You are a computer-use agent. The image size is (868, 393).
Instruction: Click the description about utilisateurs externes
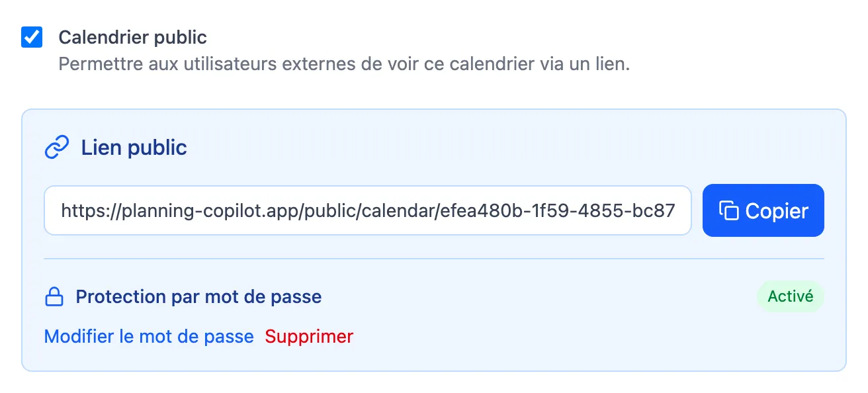[344, 65]
